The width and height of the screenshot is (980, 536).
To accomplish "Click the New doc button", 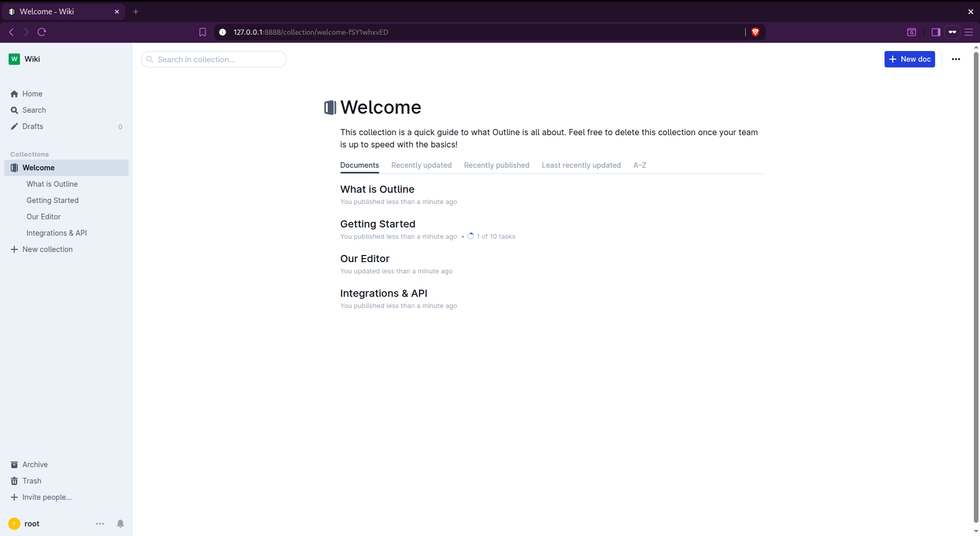I will pos(910,59).
